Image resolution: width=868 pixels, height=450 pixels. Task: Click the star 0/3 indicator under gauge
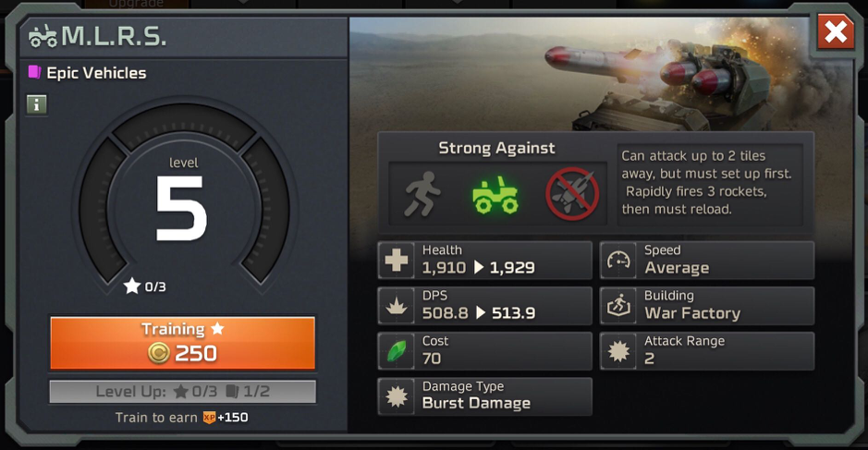click(x=145, y=286)
